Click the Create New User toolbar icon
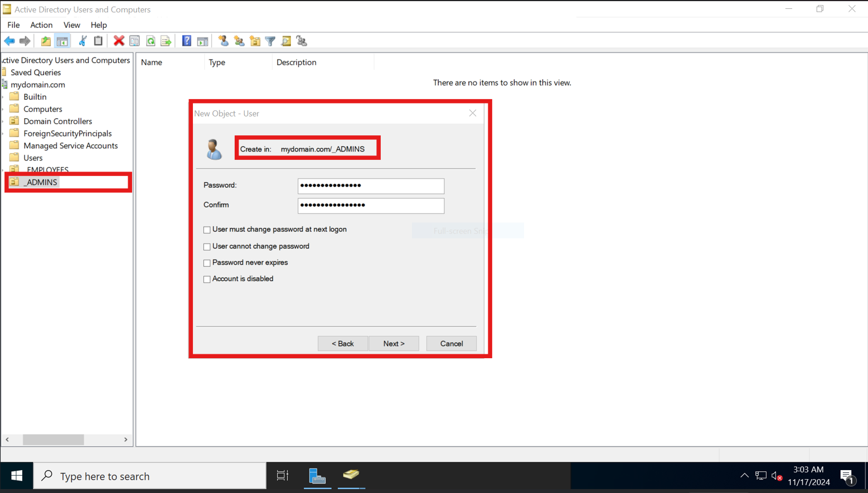 tap(224, 41)
